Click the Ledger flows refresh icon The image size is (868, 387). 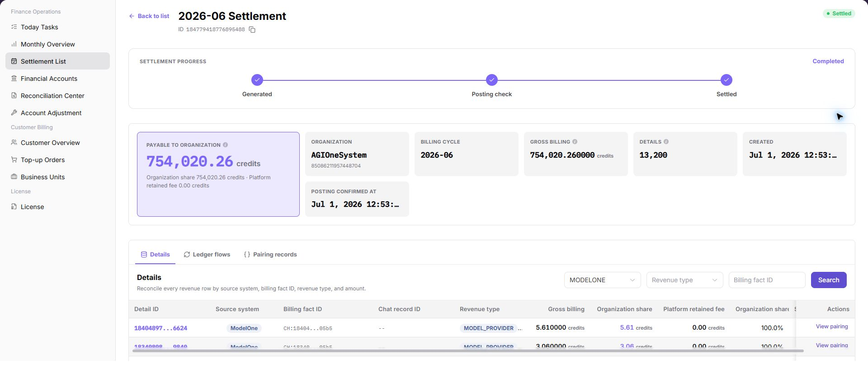click(187, 255)
